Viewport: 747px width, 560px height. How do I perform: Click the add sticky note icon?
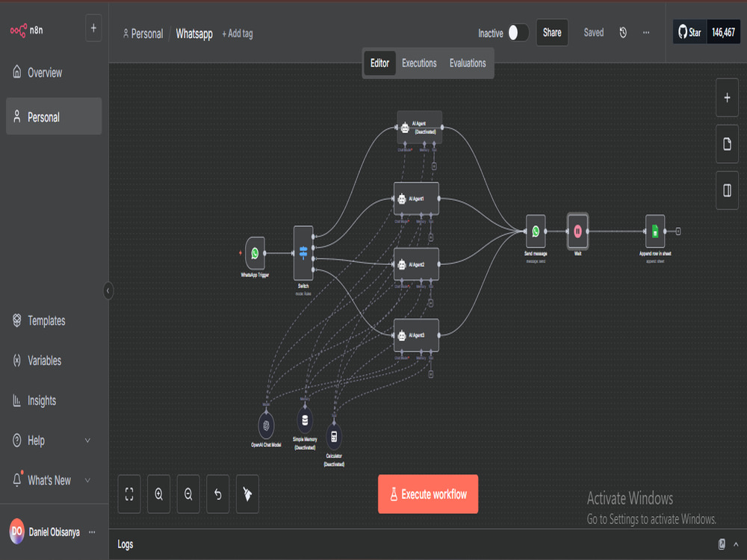[727, 144]
